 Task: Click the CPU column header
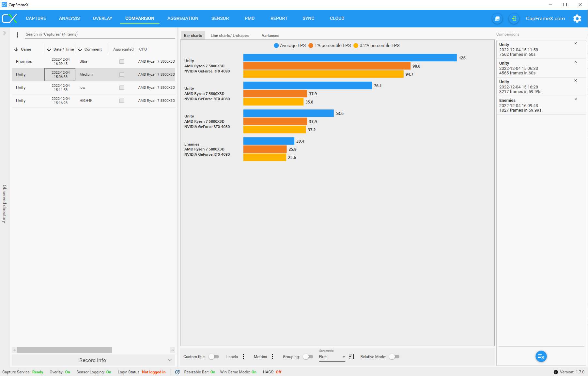click(x=143, y=49)
